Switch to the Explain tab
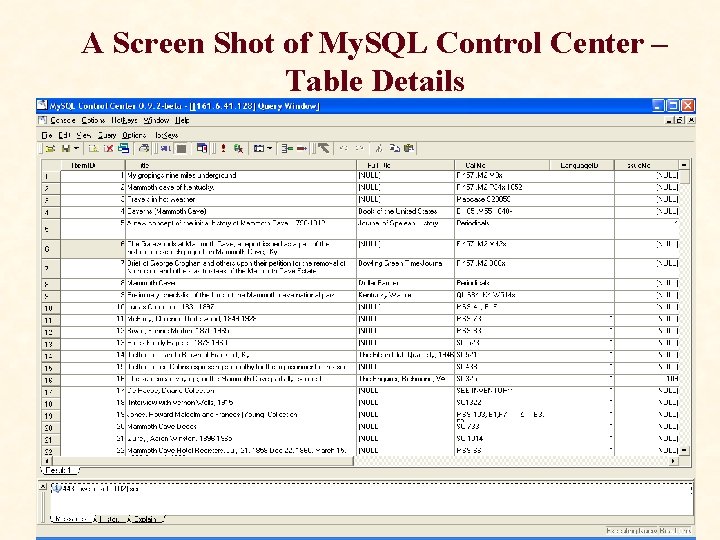This screenshot has width=720, height=540. [x=145, y=519]
